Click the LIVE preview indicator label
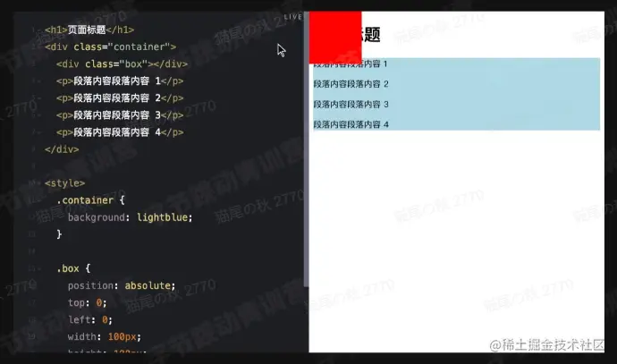The width and height of the screenshot is (617, 364). click(x=292, y=16)
